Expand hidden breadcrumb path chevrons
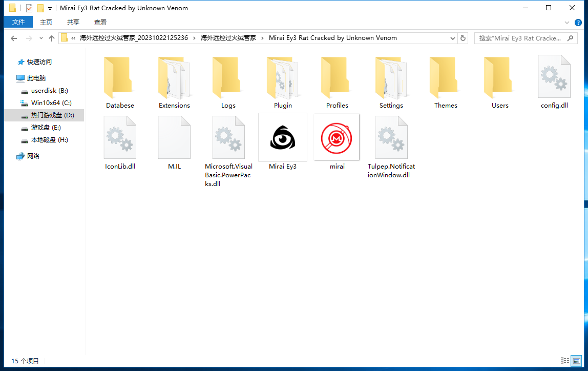 pos(73,38)
